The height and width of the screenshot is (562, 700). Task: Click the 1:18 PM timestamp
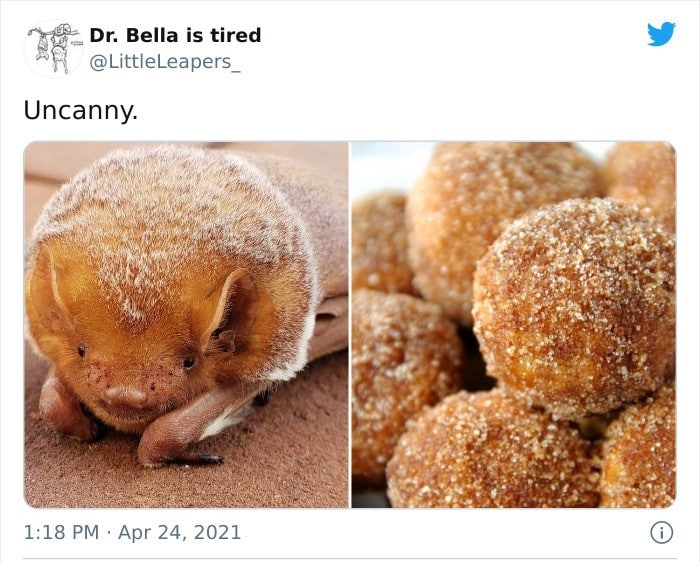[61, 533]
